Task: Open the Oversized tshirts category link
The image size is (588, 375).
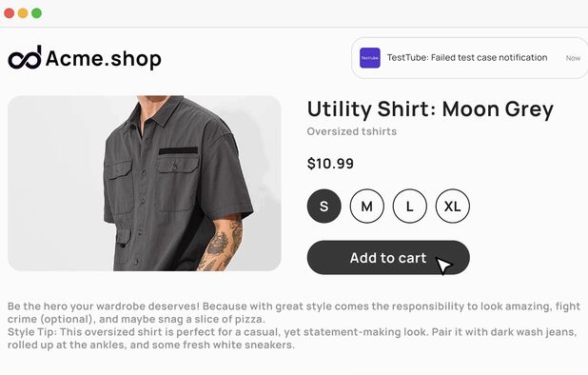Action: [x=352, y=131]
